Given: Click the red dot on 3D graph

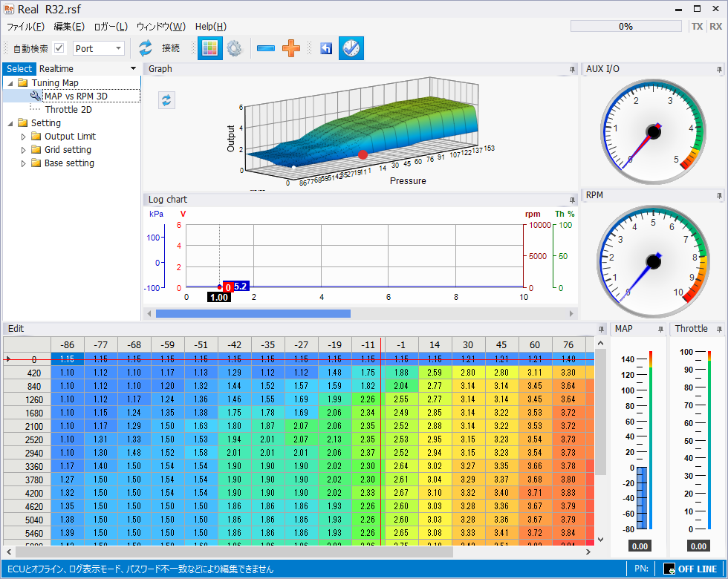Looking at the screenshot, I should click(363, 154).
